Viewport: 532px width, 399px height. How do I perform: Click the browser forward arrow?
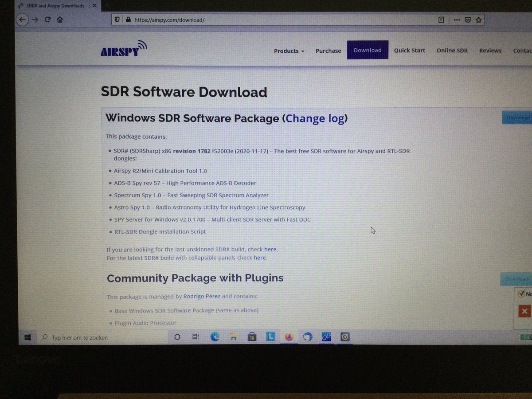pyautogui.click(x=35, y=20)
